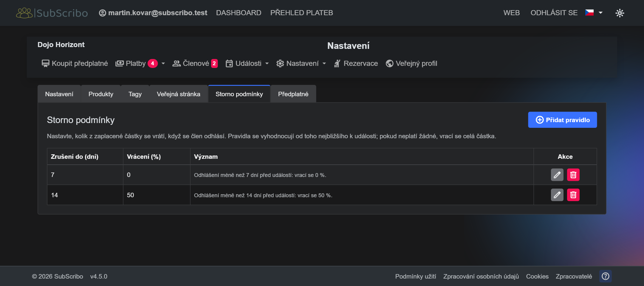Open Podmínky užití footer link
Screen dimensions: 644x286
click(x=415, y=276)
